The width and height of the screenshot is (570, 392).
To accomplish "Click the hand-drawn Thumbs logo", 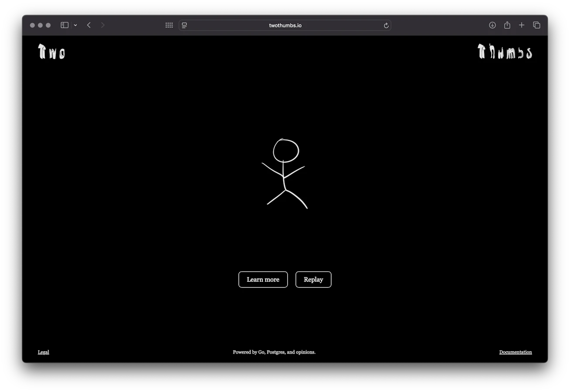I will 505,51.
